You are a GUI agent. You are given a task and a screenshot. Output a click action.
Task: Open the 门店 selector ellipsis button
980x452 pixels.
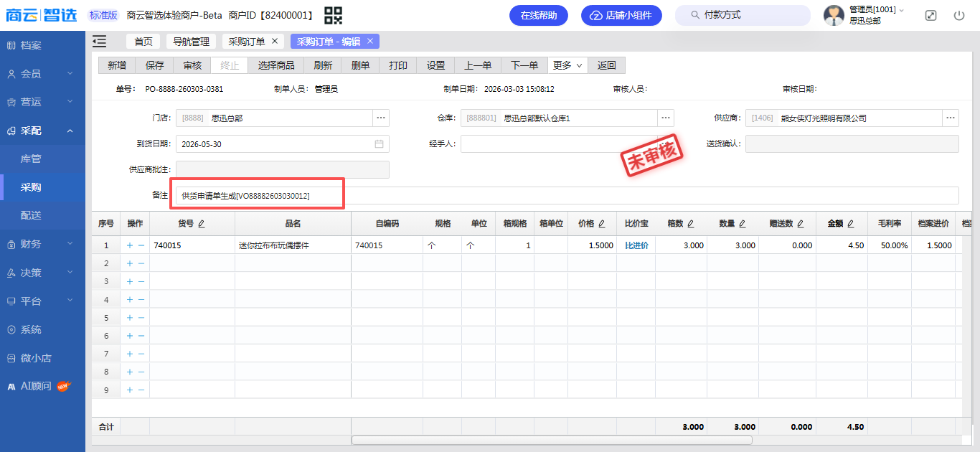coord(381,118)
